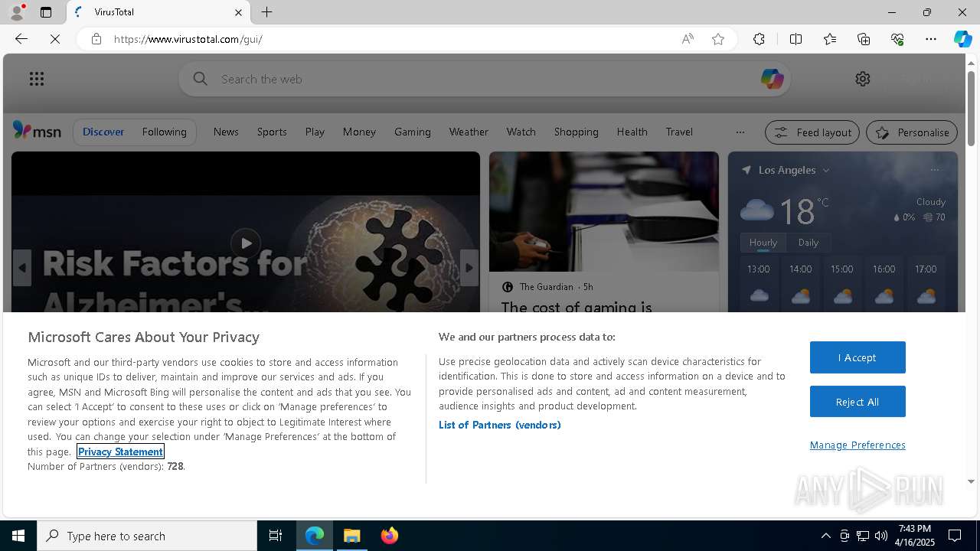Open the Watch category
Viewport: 980px width, 551px height.
click(x=521, y=132)
